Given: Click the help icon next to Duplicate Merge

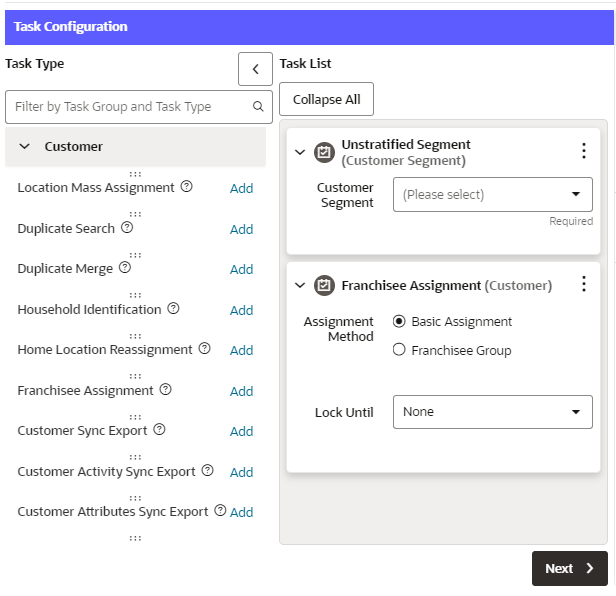Looking at the screenshot, I should point(125,267).
